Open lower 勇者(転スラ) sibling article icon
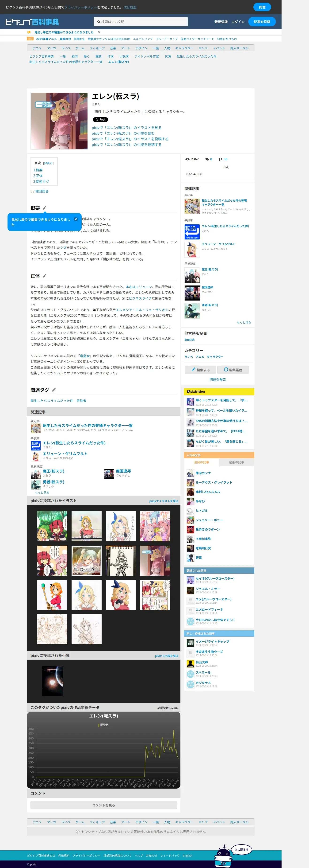This screenshot has height=868, width=309. point(36,484)
